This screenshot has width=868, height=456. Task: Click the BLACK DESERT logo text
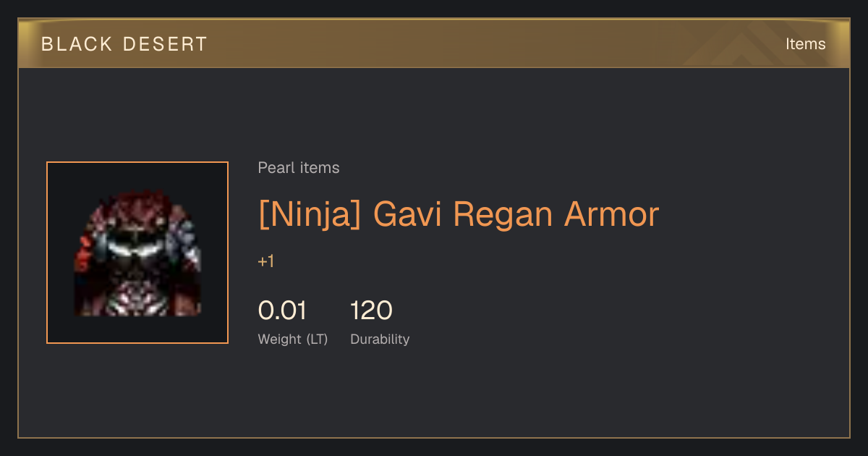pyautogui.click(x=124, y=44)
